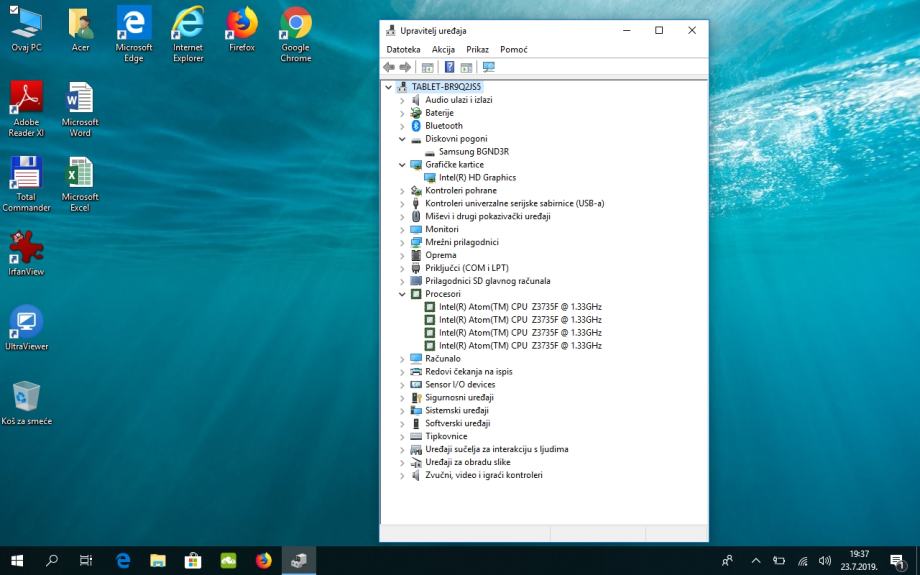Open the Akcija menu
The image size is (920, 575).
pos(443,49)
